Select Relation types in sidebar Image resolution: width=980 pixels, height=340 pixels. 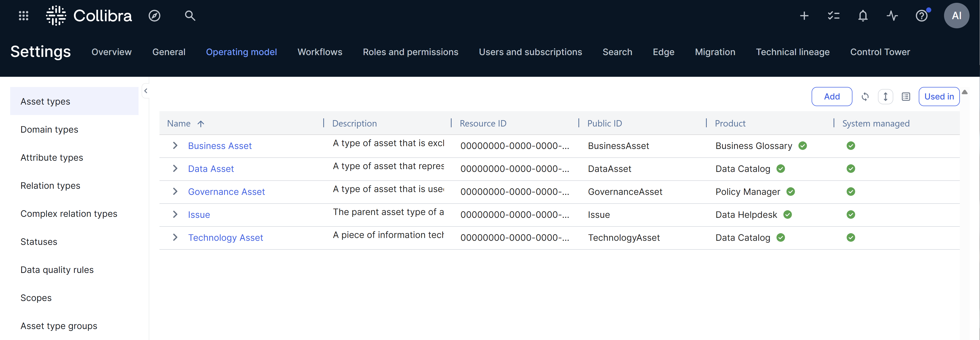(x=74, y=186)
